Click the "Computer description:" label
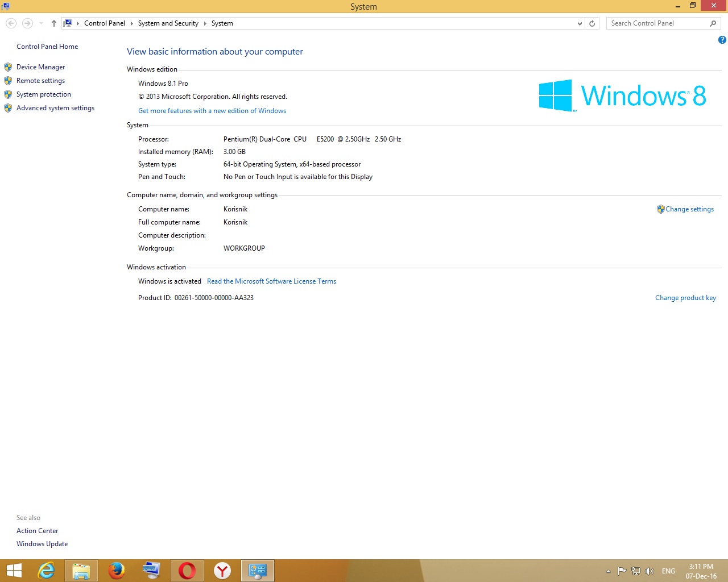Image resolution: width=728 pixels, height=582 pixels. (172, 235)
